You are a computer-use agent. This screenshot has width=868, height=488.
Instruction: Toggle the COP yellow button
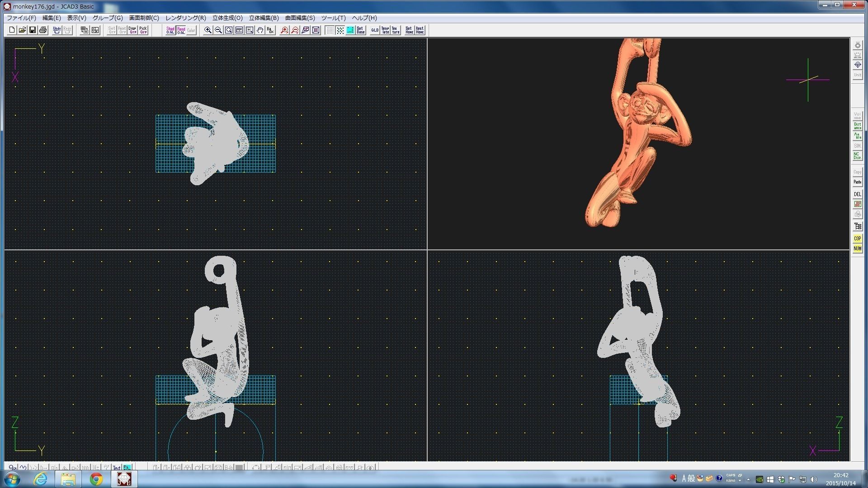click(857, 239)
